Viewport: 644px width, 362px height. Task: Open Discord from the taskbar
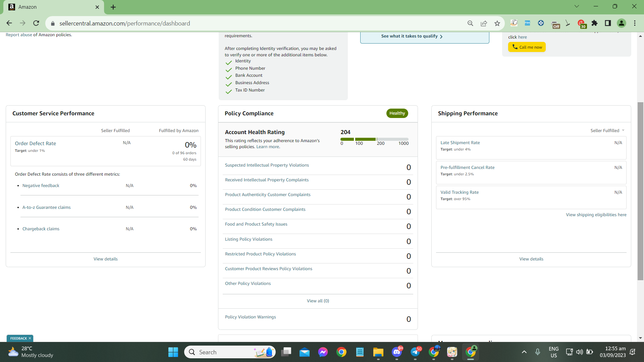click(x=397, y=352)
